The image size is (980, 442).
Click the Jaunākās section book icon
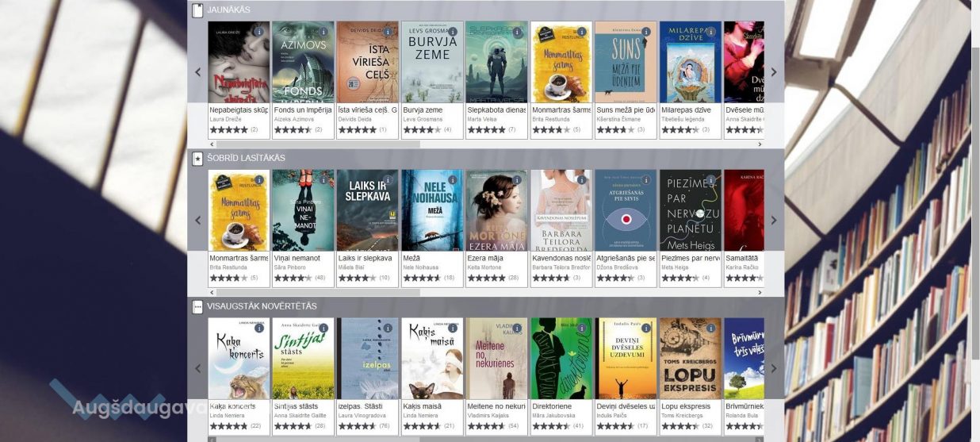pyautogui.click(x=197, y=10)
